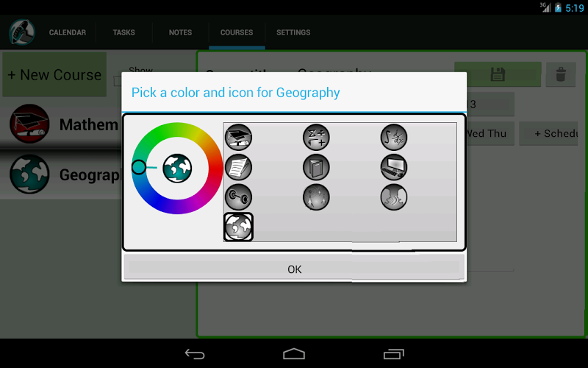
Task: Open the Settings tab
Action: 293,32
